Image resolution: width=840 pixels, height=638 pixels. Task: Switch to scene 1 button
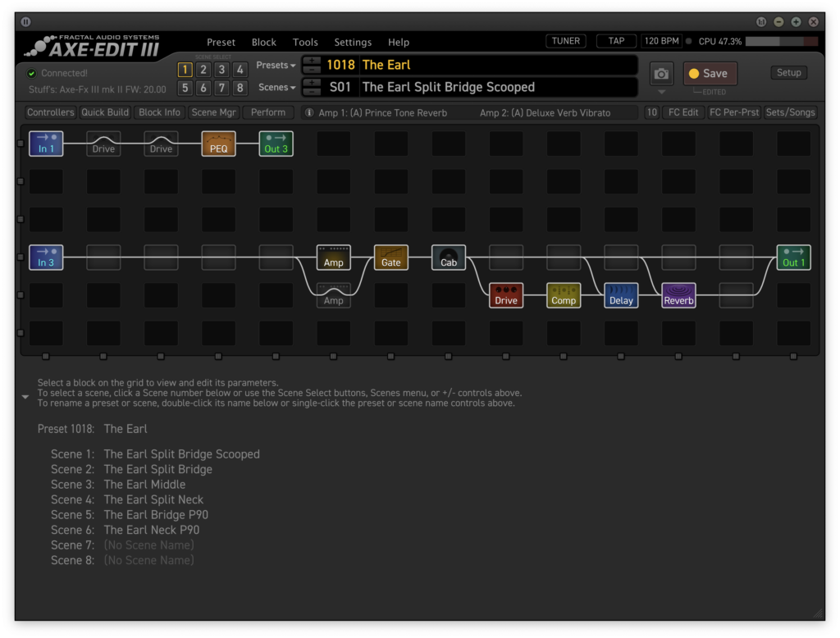click(185, 70)
